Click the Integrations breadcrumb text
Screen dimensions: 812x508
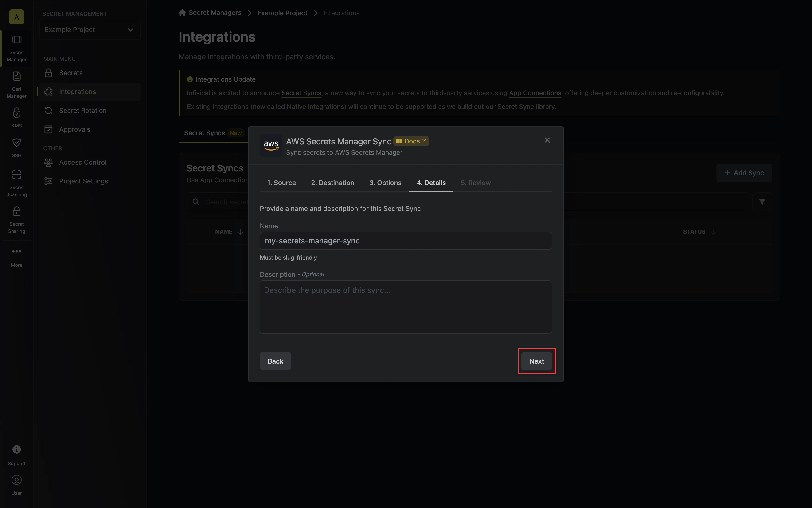[x=341, y=13]
